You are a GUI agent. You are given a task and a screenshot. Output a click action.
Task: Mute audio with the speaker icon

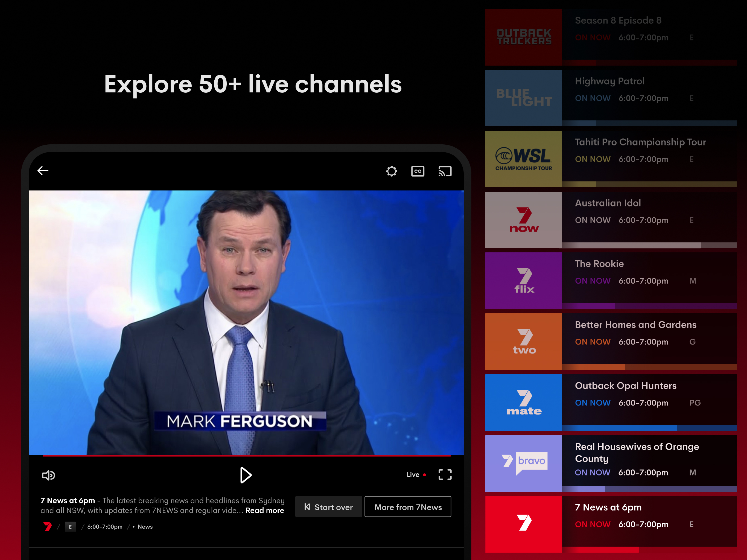click(48, 475)
